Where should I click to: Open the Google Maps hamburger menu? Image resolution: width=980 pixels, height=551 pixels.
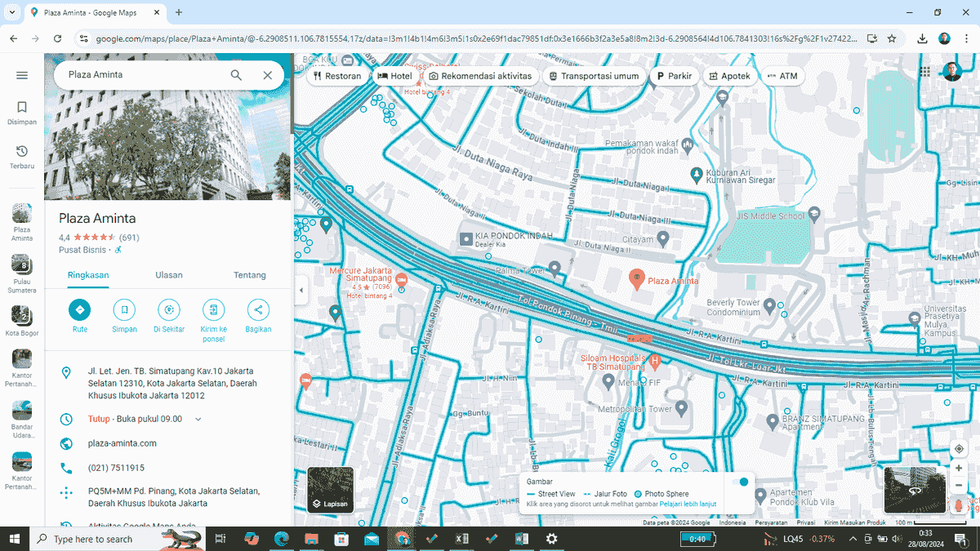click(22, 75)
